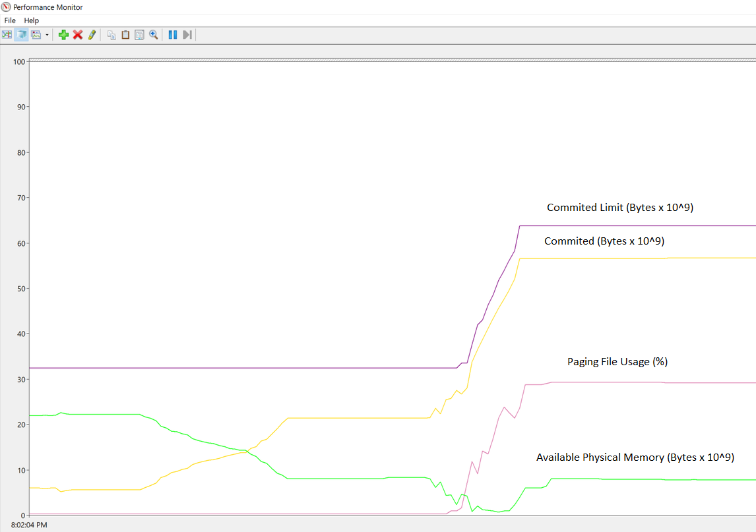
Task: Click the Change Graph Type icon
Action: (x=36, y=35)
